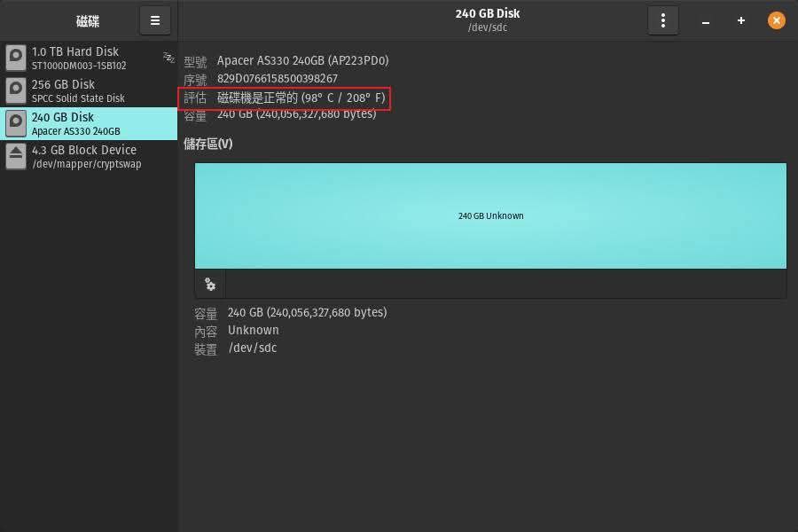Maximize the Disks window
This screenshot has width=798, height=532.
(x=741, y=20)
